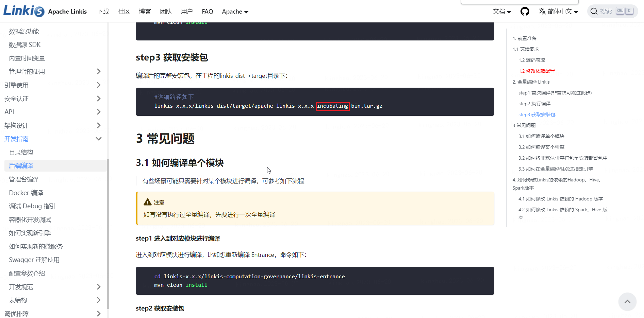The height and width of the screenshot is (318, 644).
Task: Click the step3 获取安装包 heading
Action: pos(172,57)
